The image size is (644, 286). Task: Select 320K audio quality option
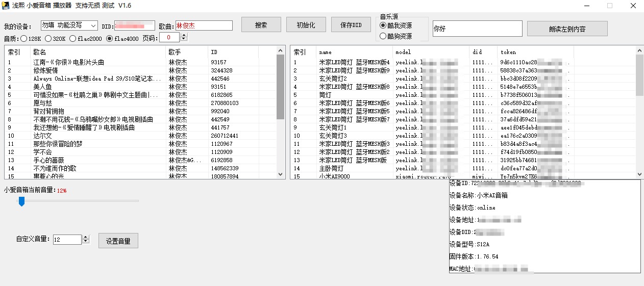pyautogui.click(x=48, y=39)
